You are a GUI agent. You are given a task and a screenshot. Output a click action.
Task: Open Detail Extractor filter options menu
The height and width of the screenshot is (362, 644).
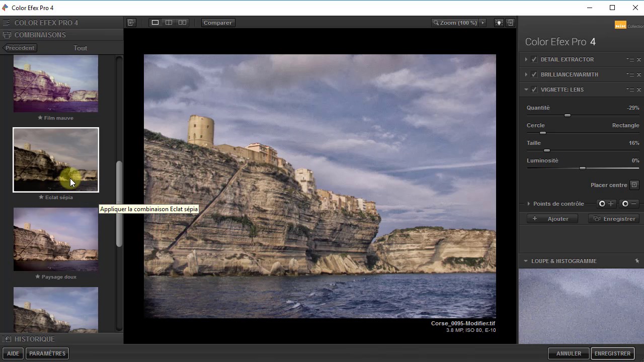(630, 59)
